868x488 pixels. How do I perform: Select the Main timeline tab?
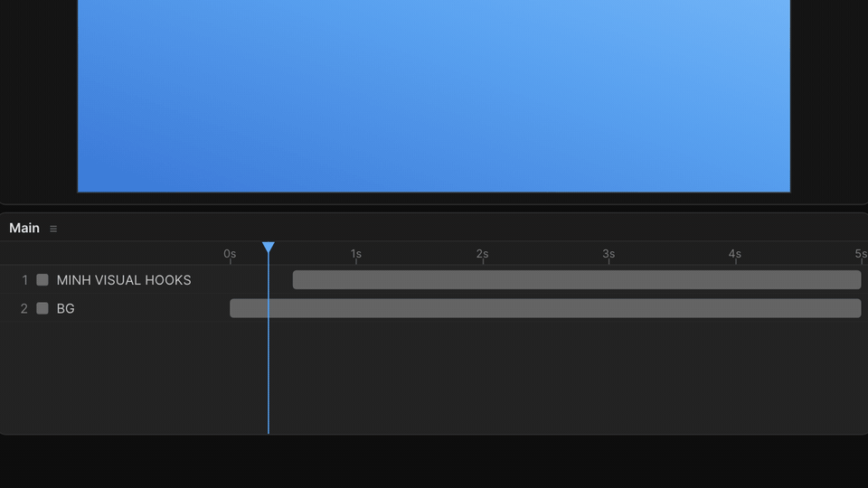pyautogui.click(x=24, y=228)
